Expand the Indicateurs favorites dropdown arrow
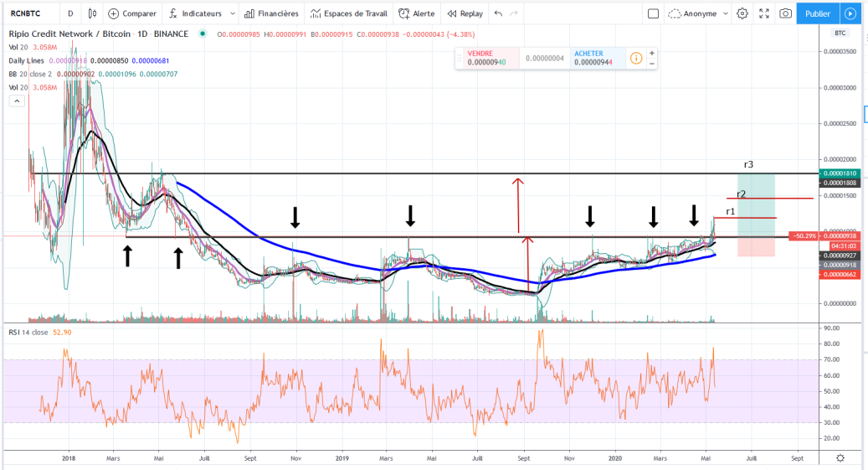868x470 pixels. pyautogui.click(x=233, y=13)
